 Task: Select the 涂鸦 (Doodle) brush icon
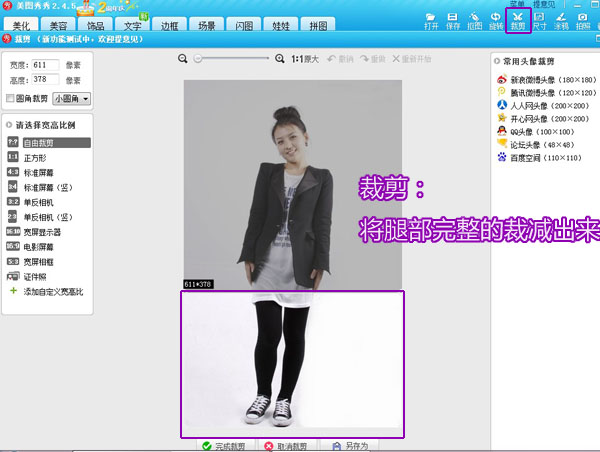tap(560, 20)
